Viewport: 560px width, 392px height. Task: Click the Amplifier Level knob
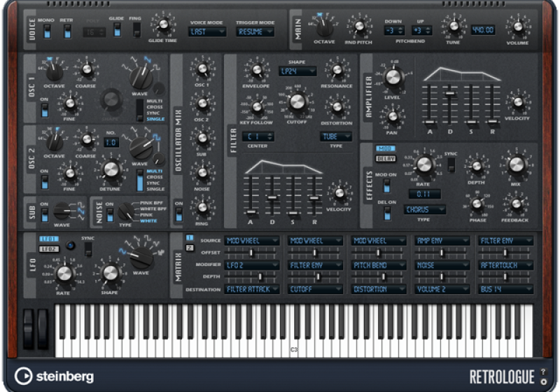393,78
